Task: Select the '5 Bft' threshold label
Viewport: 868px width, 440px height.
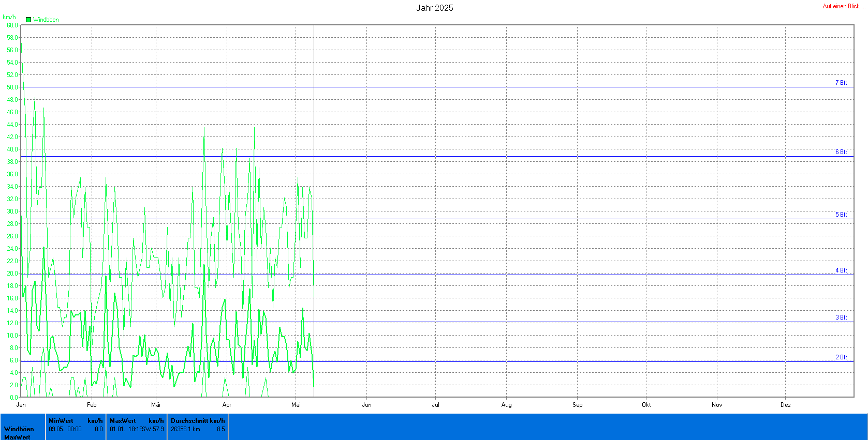Action: click(841, 215)
